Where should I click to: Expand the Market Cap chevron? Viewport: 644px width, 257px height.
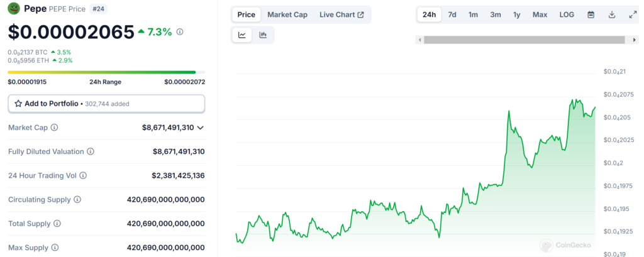tap(201, 128)
